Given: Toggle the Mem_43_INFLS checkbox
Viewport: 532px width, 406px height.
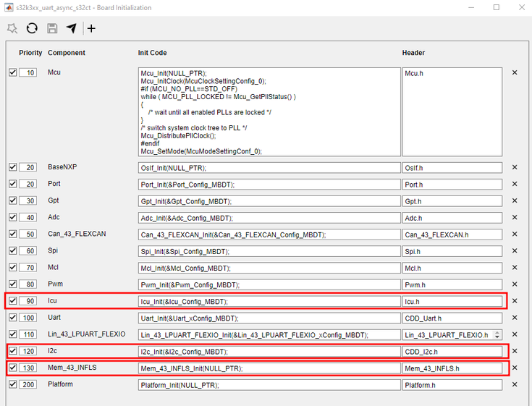Looking at the screenshot, I should (12, 368).
